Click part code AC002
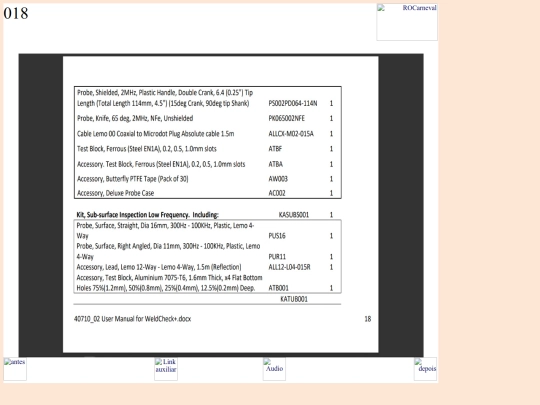This screenshot has height=405, width=540. [277, 193]
